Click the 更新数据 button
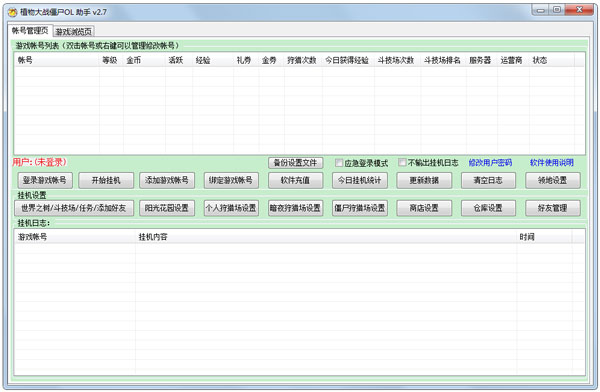 [x=424, y=180]
